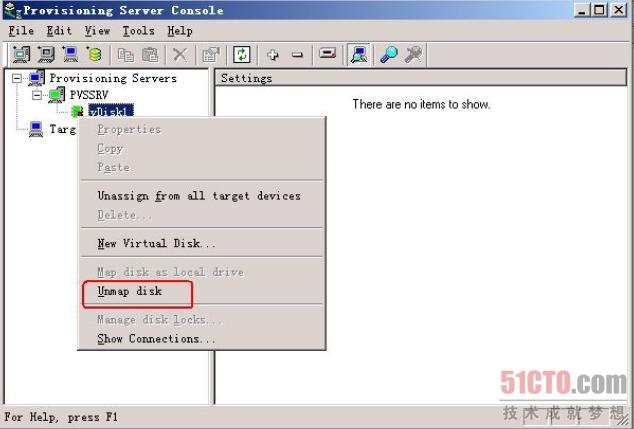Click Unmap disk in context menu
Screen dimensions: 634x429
202,291
